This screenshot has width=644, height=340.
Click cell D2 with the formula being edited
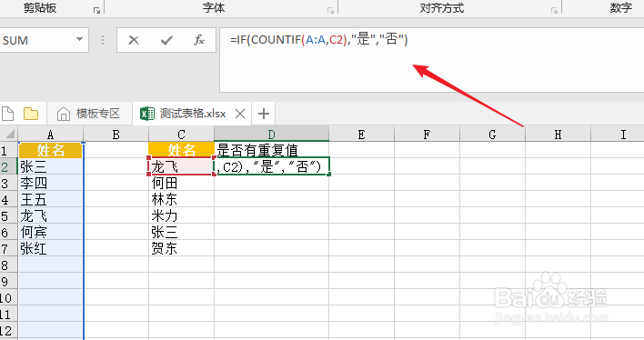tap(271, 166)
